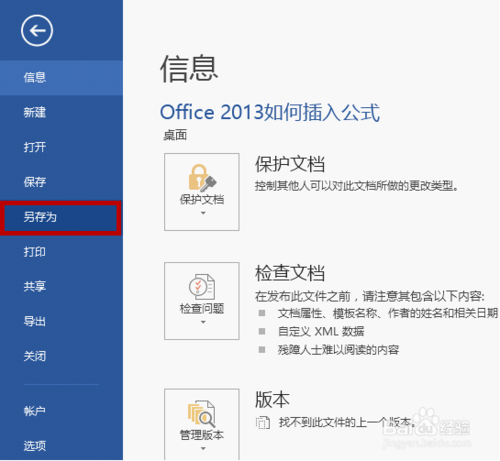Expand the 管理版本 dropdown arrow
Viewport: 500px width, 461px height.
(203, 449)
